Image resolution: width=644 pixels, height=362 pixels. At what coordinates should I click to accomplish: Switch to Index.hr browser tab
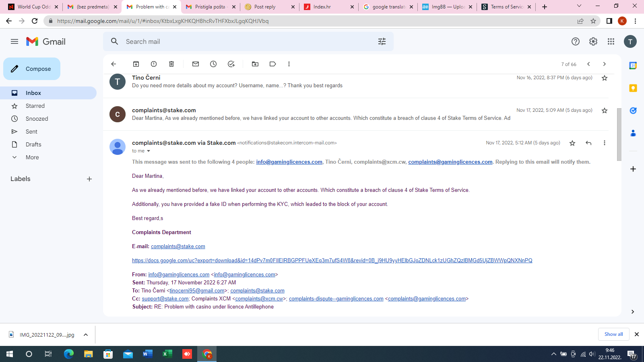click(x=328, y=7)
